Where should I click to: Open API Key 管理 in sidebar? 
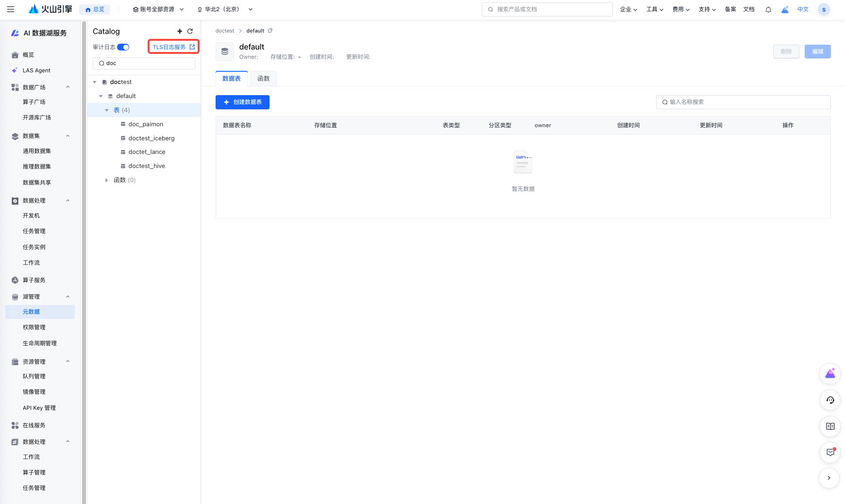point(40,408)
